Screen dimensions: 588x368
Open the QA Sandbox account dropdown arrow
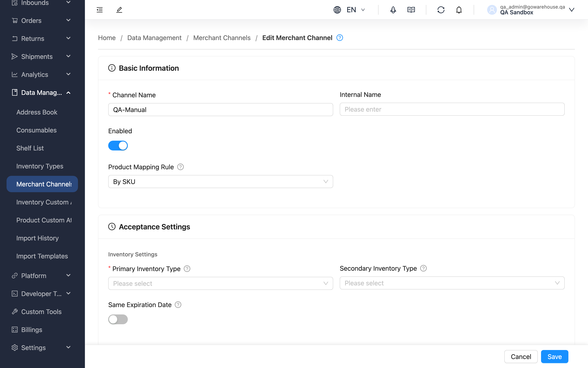(x=571, y=10)
